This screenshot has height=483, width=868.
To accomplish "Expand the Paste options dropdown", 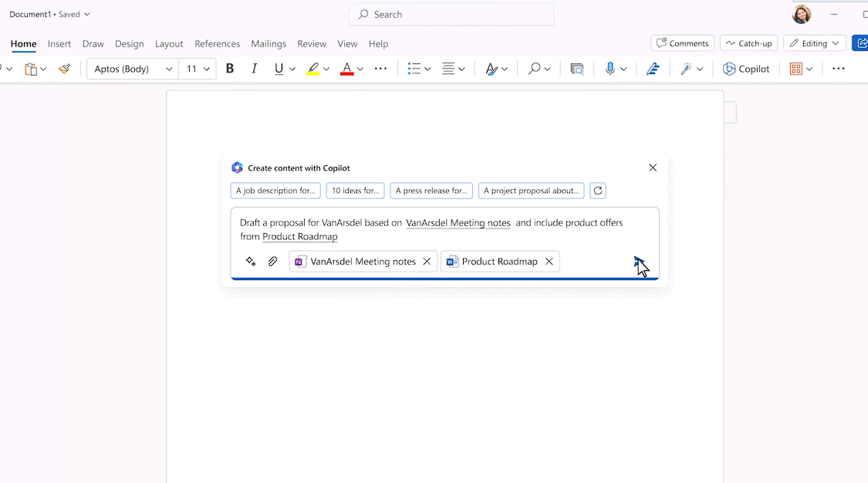I will pos(43,69).
